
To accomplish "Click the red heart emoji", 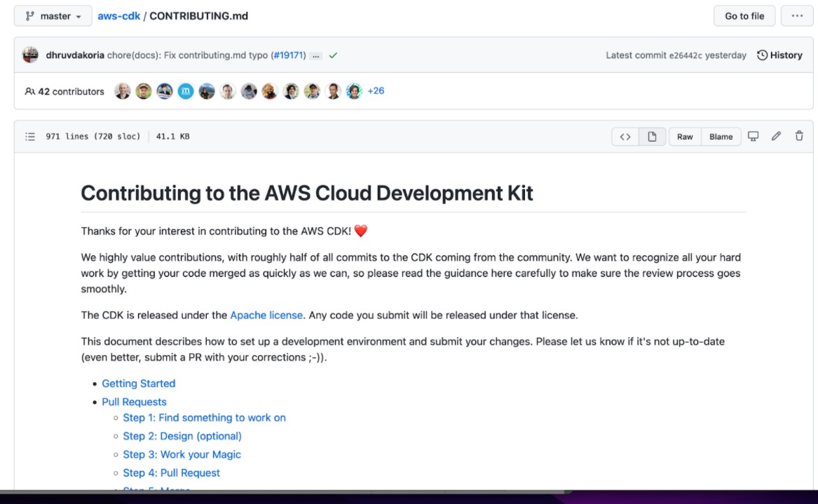I will point(360,231).
